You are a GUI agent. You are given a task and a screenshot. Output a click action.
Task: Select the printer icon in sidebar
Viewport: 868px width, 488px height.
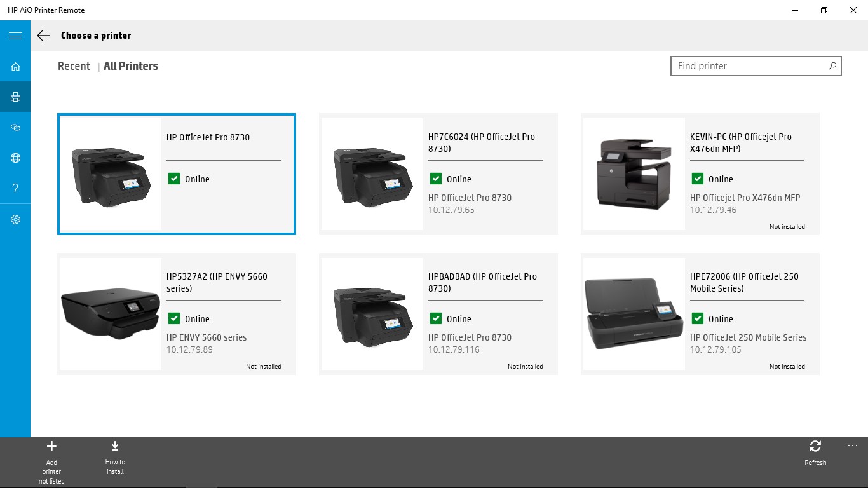point(15,97)
